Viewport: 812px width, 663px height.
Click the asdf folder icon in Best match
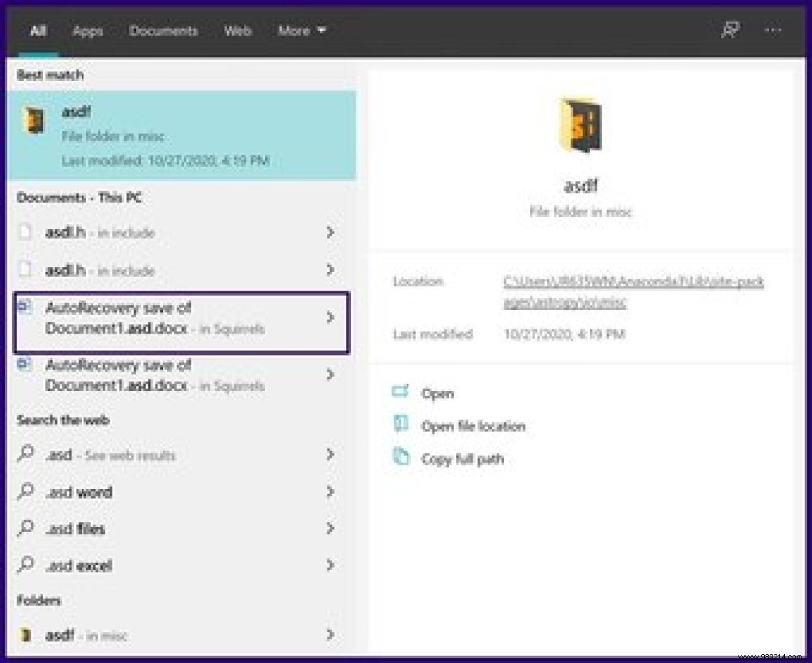(33, 121)
